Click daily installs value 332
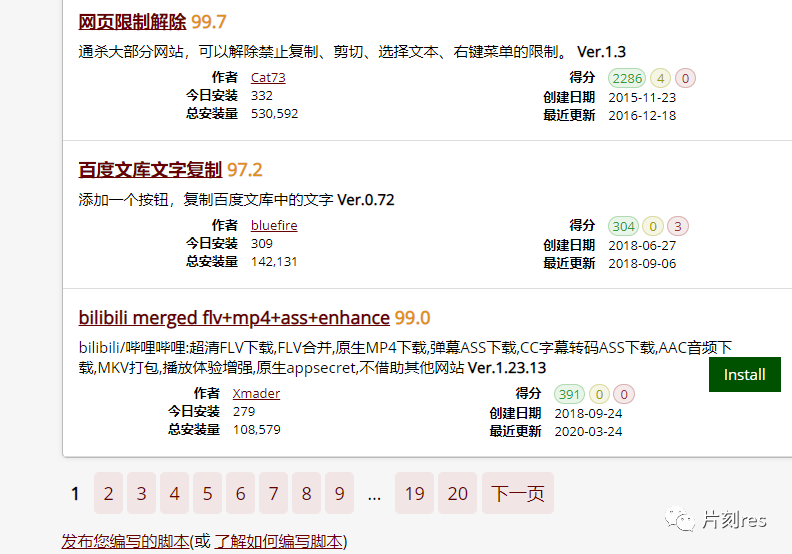This screenshot has height=554, width=792. (x=262, y=95)
